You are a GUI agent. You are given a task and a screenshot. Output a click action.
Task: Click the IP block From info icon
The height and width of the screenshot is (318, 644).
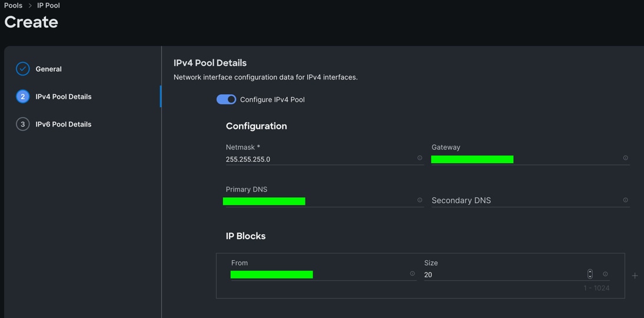[412, 274]
